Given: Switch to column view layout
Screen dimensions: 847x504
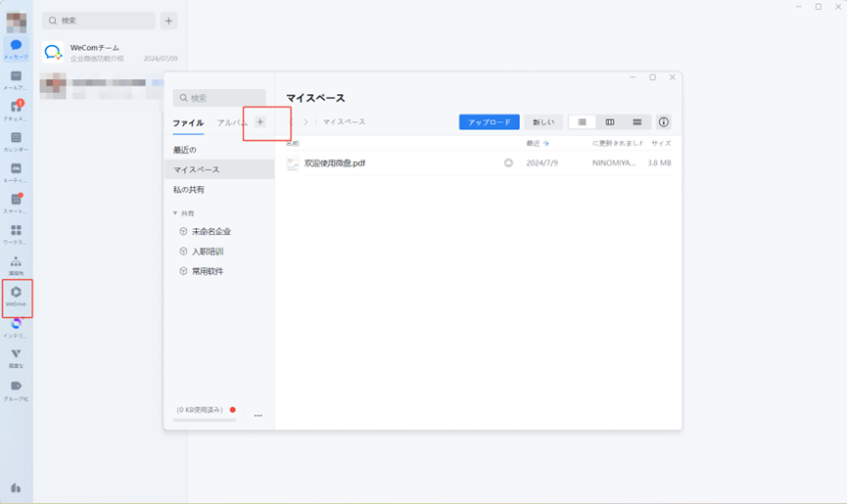Looking at the screenshot, I should coord(609,122).
